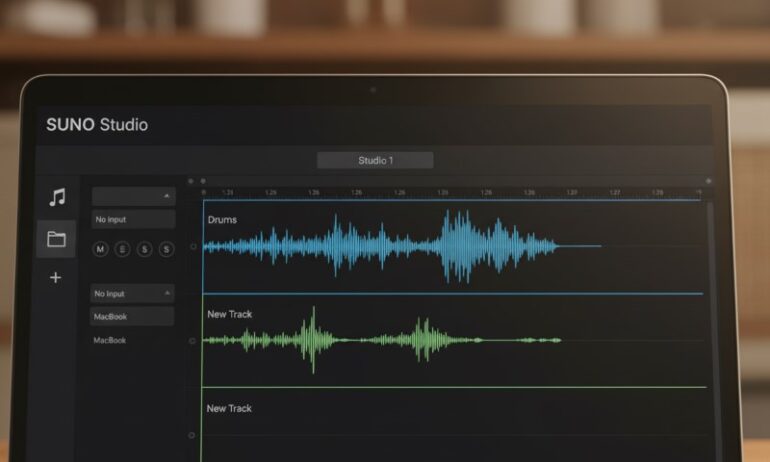770x462 pixels.
Task: Click the plus icon to add item
Action: pos(56,278)
